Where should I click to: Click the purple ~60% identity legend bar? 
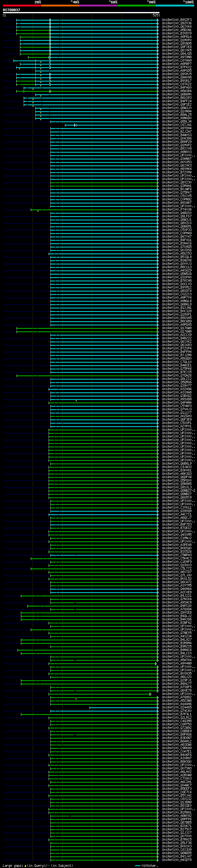click(99, 6)
